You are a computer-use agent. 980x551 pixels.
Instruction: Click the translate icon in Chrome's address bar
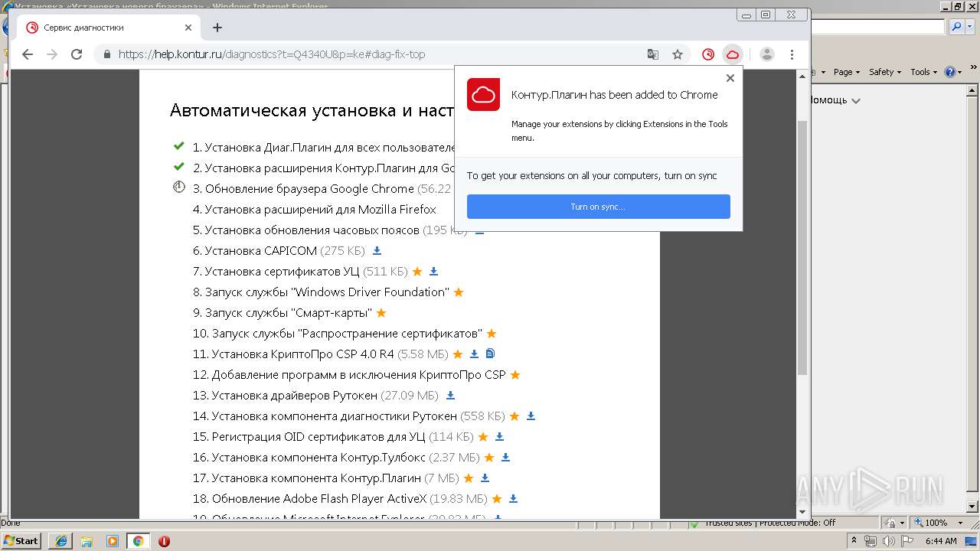[653, 54]
